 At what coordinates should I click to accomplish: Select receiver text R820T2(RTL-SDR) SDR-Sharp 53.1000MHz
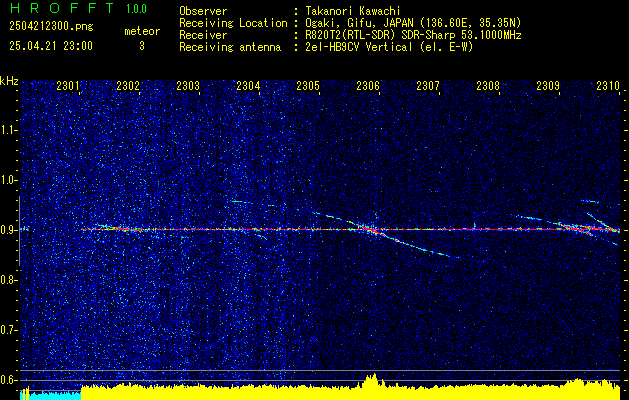(414, 35)
